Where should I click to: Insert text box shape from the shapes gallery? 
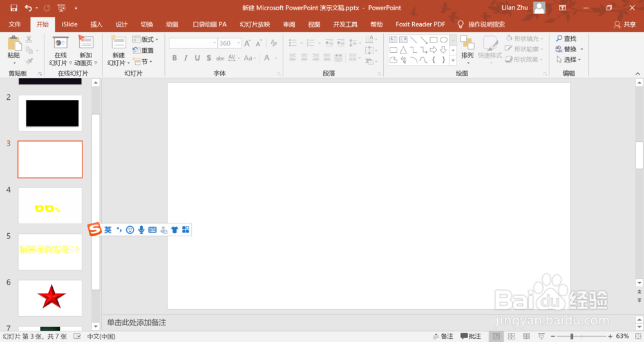[393, 40]
